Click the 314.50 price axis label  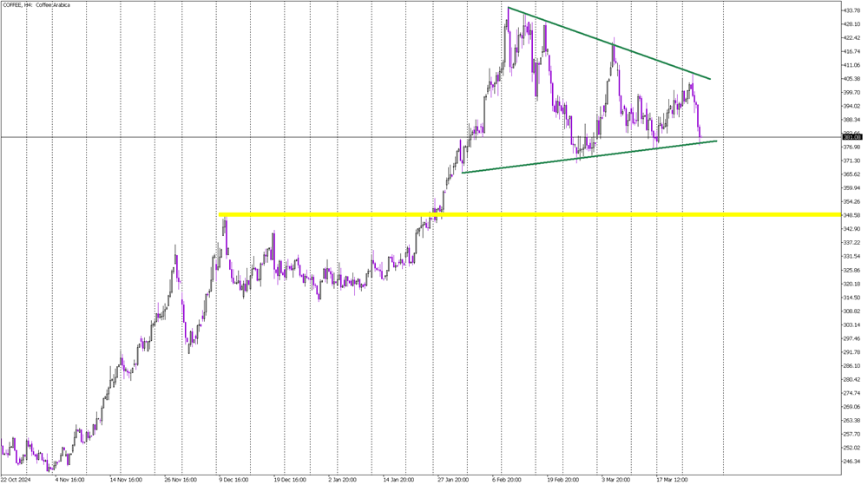(x=852, y=298)
